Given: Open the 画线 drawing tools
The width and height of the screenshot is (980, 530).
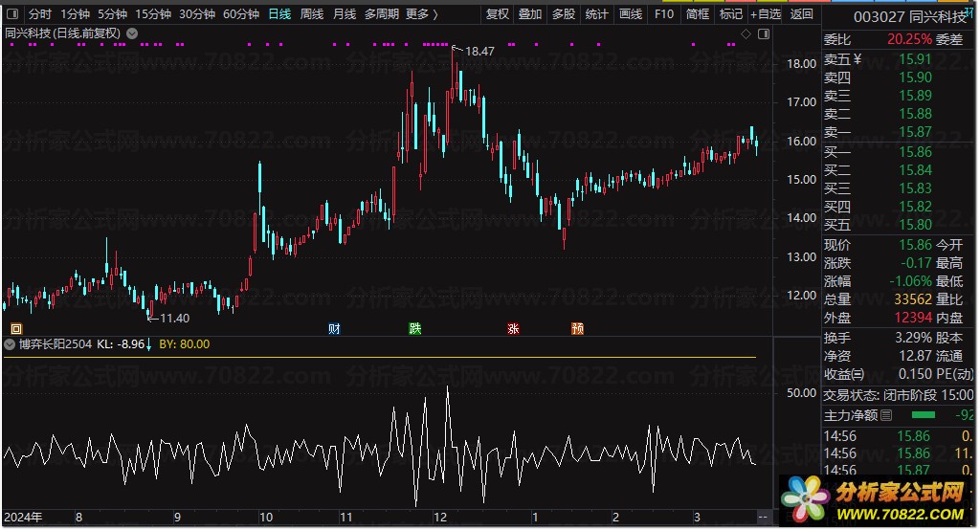Looking at the screenshot, I should 631,14.
